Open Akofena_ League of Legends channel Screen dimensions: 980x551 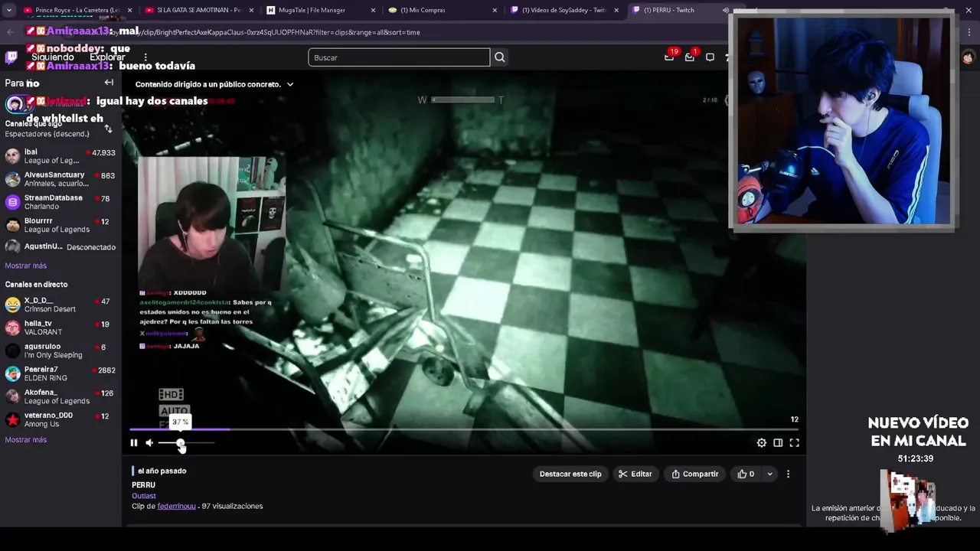click(60, 396)
